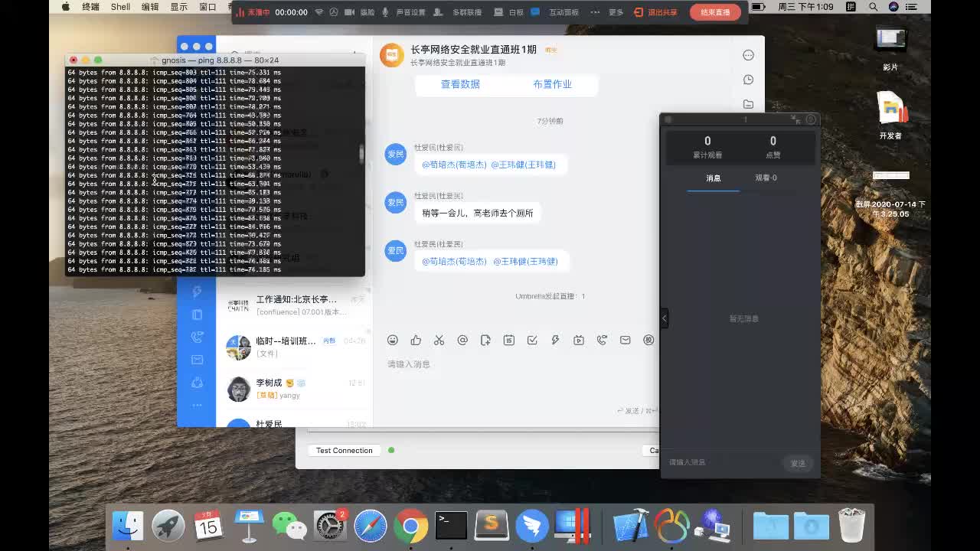
Task: Open WeChat from the Dock
Action: (289, 526)
